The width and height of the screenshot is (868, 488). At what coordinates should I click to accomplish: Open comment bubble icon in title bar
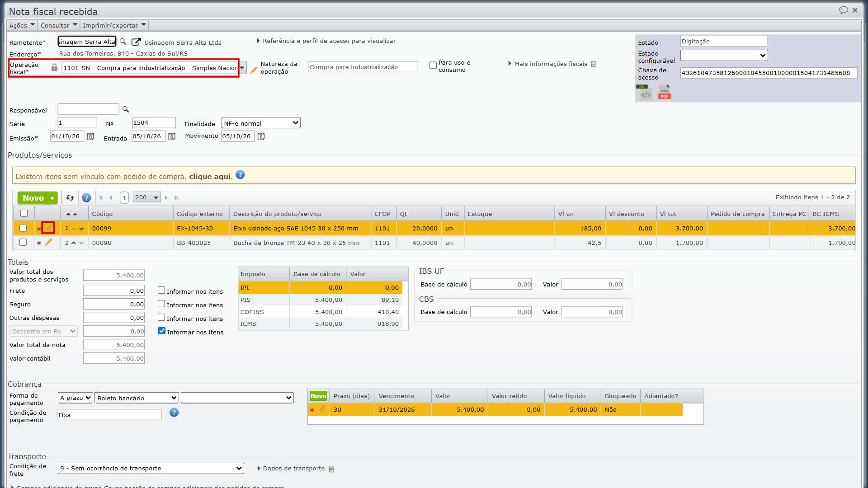843,10
